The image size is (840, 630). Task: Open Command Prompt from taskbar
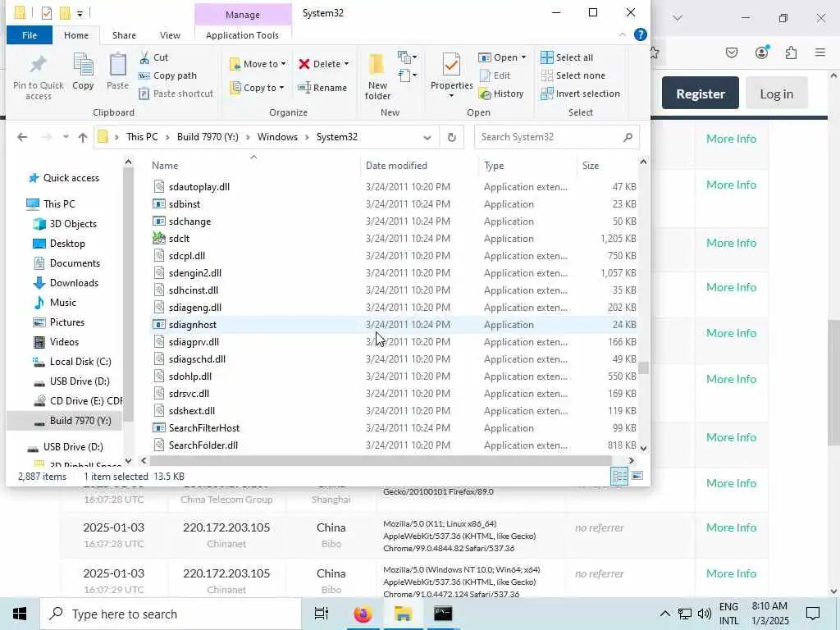click(442, 614)
